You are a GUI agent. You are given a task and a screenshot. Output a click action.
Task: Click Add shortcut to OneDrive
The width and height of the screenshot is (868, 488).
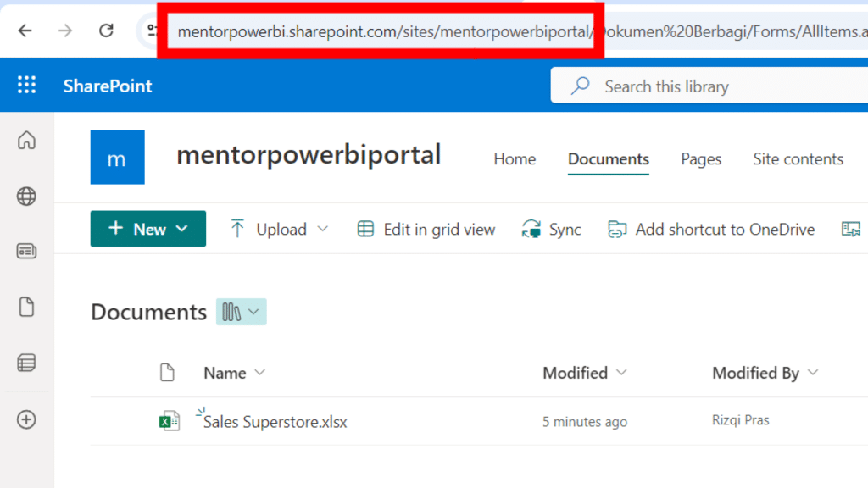click(711, 229)
